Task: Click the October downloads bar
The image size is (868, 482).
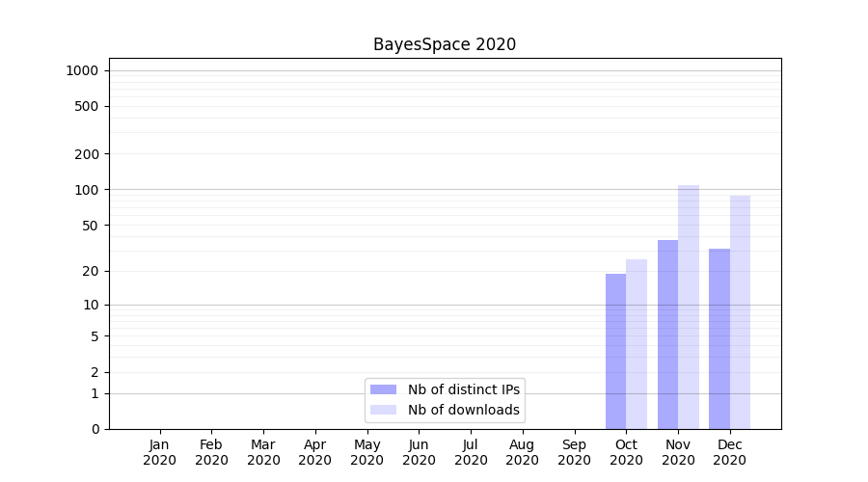Action: tap(637, 344)
